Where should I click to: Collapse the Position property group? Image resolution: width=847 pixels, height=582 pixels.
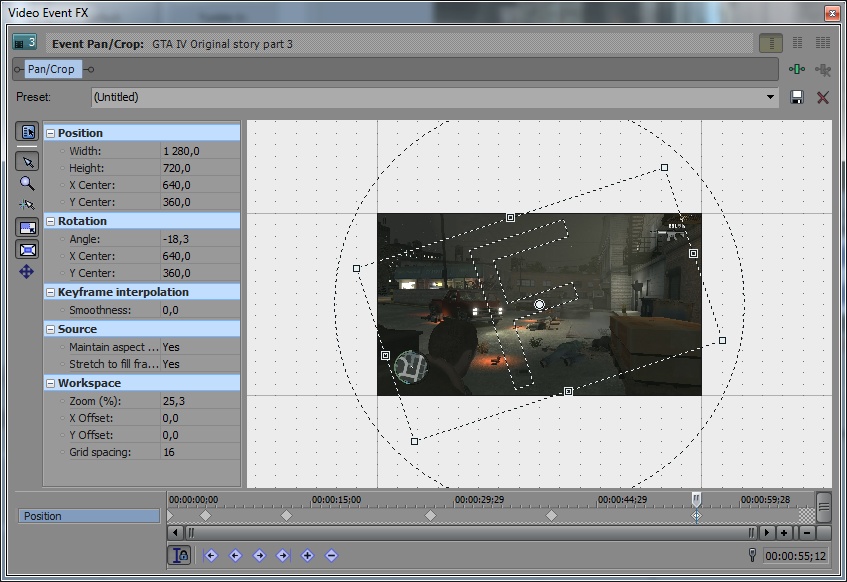50,133
